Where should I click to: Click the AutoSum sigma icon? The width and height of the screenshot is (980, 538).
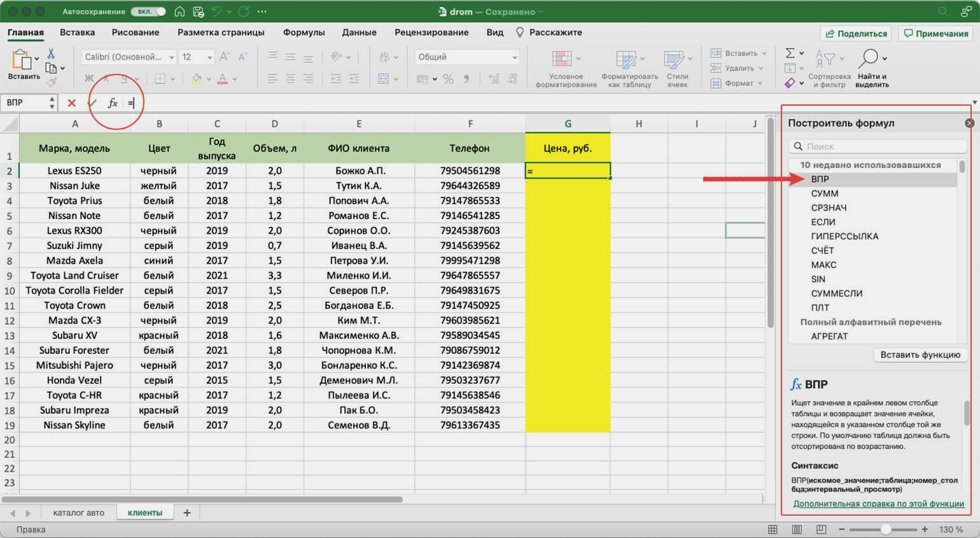pyautogui.click(x=790, y=53)
